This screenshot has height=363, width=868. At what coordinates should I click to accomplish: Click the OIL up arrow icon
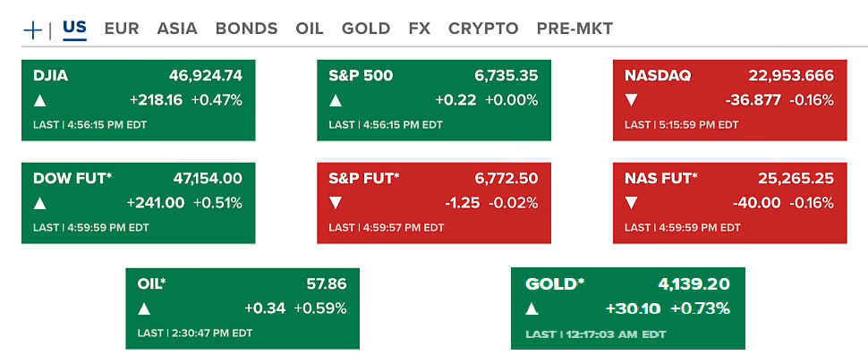[144, 309]
